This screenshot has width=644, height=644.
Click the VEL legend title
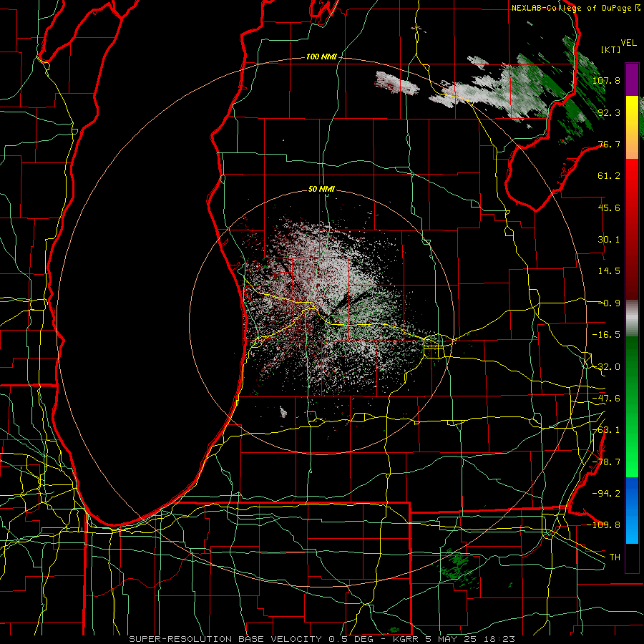pos(628,43)
